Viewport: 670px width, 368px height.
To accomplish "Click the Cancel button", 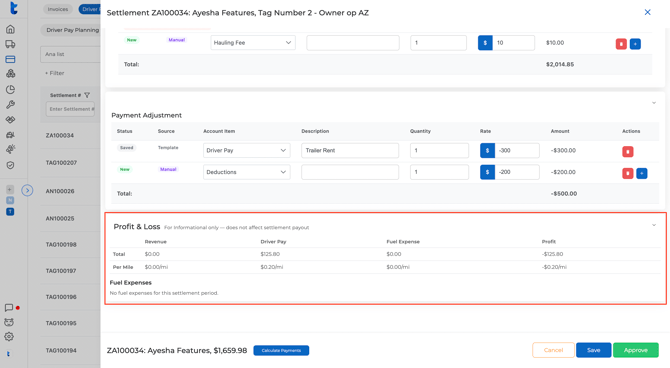I will tap(553, 350).
